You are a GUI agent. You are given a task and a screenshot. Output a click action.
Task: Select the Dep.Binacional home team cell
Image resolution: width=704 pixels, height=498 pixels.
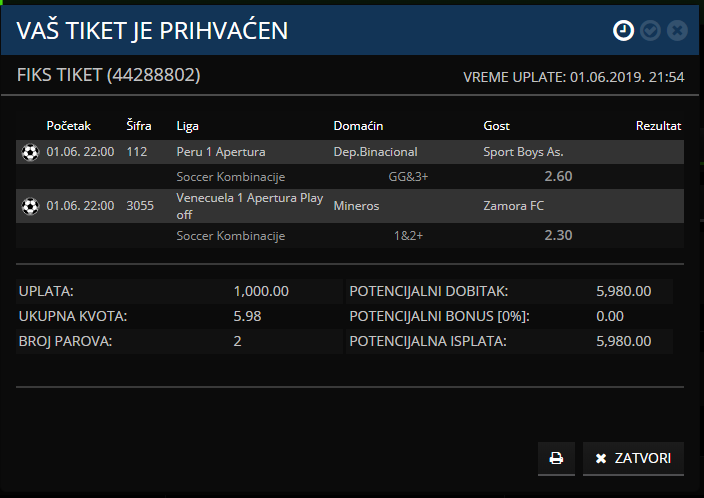pos(375,152)
